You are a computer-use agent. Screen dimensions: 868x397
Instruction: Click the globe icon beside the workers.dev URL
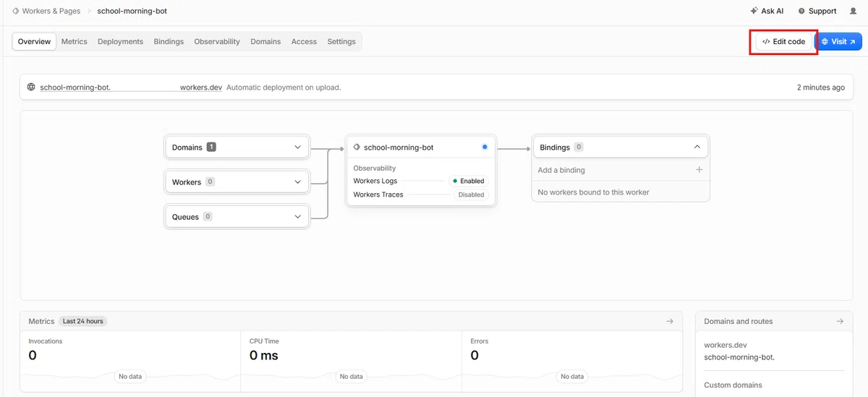tap(31, 87)
